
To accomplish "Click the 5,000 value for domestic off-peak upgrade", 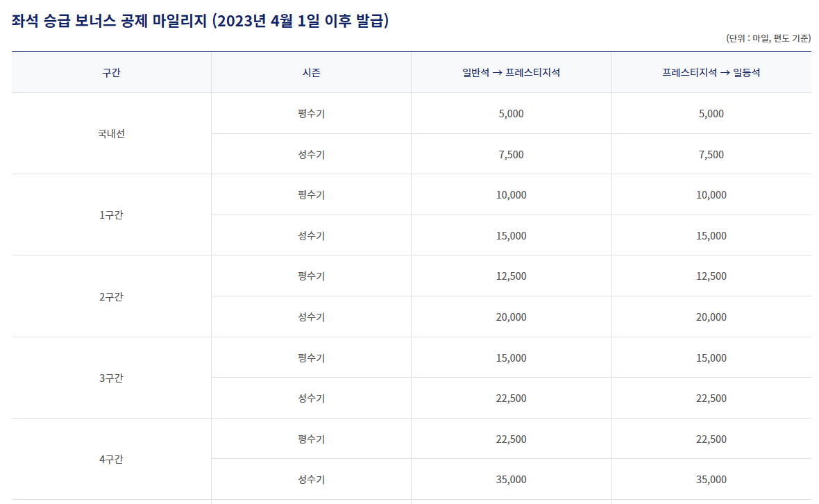I will click(512, 113).
